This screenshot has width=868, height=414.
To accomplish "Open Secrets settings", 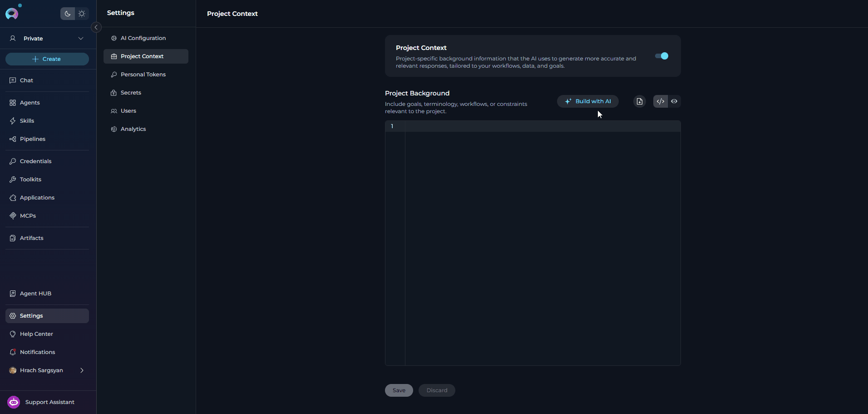I will [x=146, y=93].
